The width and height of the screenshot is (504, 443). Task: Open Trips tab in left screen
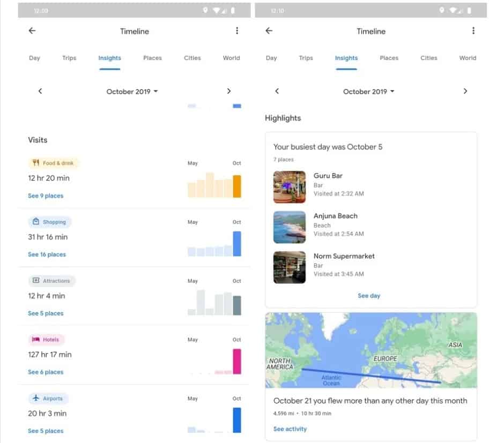(x=69, y=58)
